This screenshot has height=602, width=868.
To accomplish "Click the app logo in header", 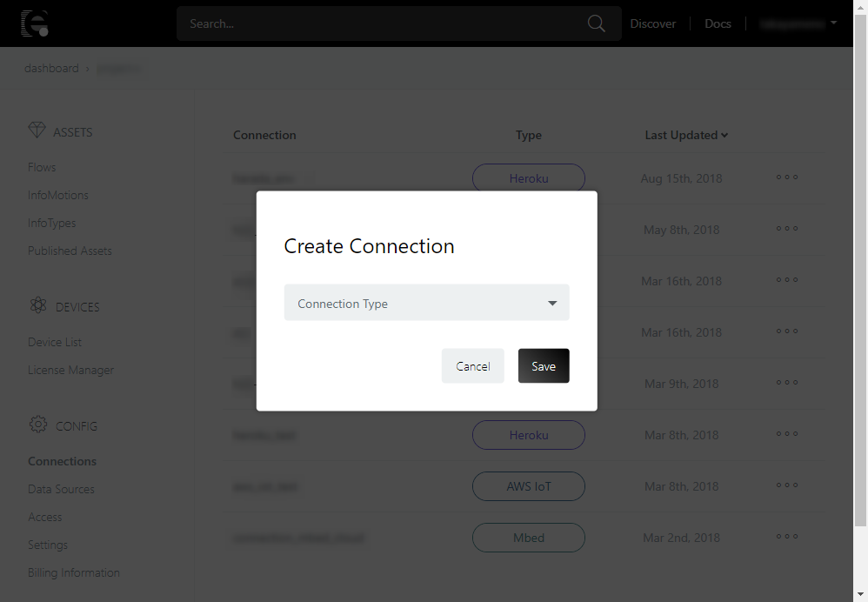I will coord(34,23).
